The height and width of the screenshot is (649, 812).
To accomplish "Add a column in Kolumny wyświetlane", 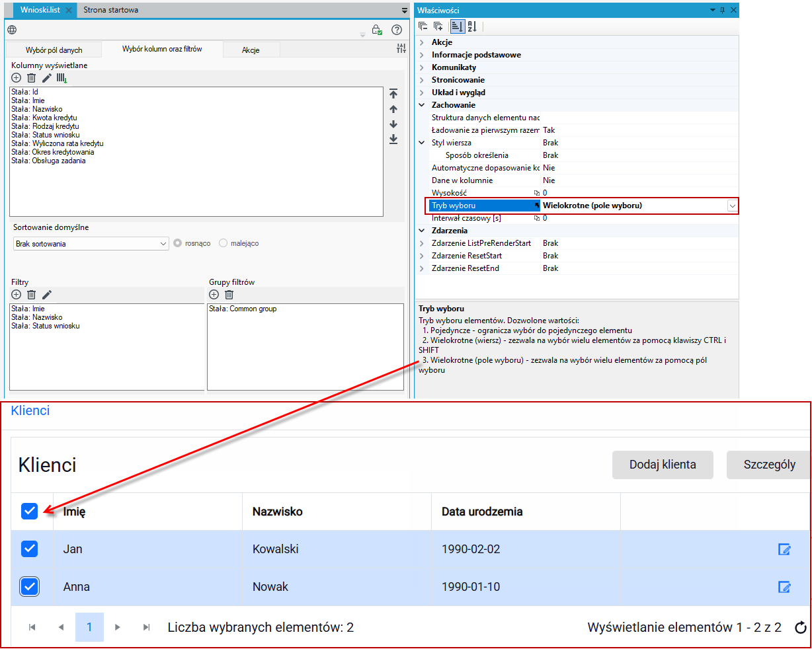I will click(x=17, y=78).
